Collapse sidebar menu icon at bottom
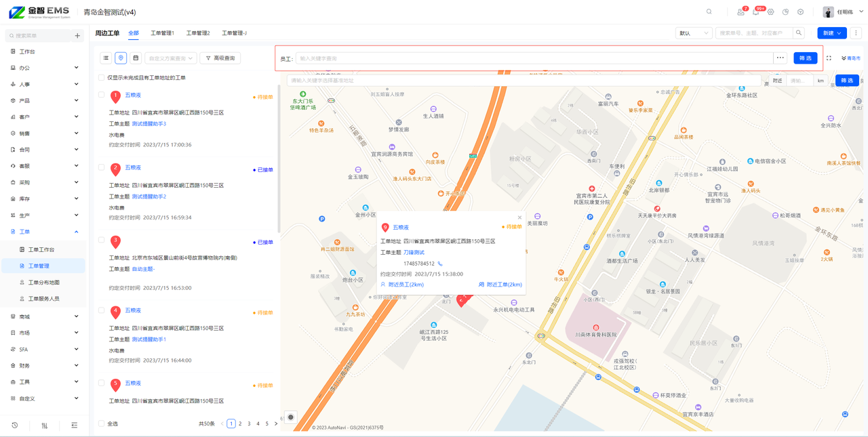This screenshot has height=437, width=868. tap(74, 425)
